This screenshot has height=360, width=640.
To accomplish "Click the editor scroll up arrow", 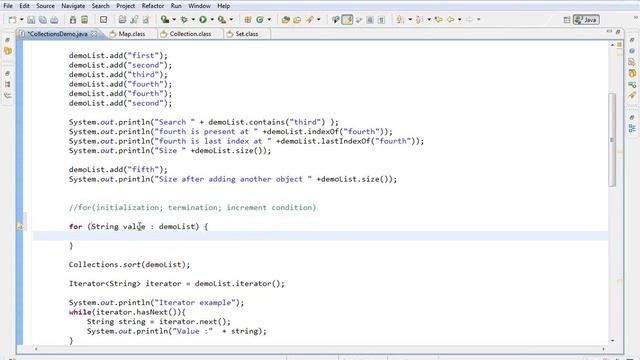I will pyautogui.click(x=612, y=44).
